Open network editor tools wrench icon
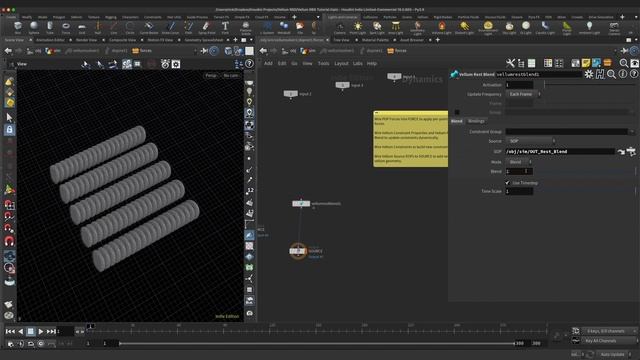 point(510,63)
